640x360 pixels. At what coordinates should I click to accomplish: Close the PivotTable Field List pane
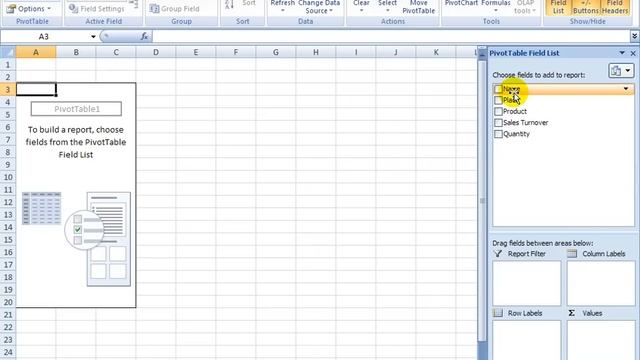click(x=633, y=53)
